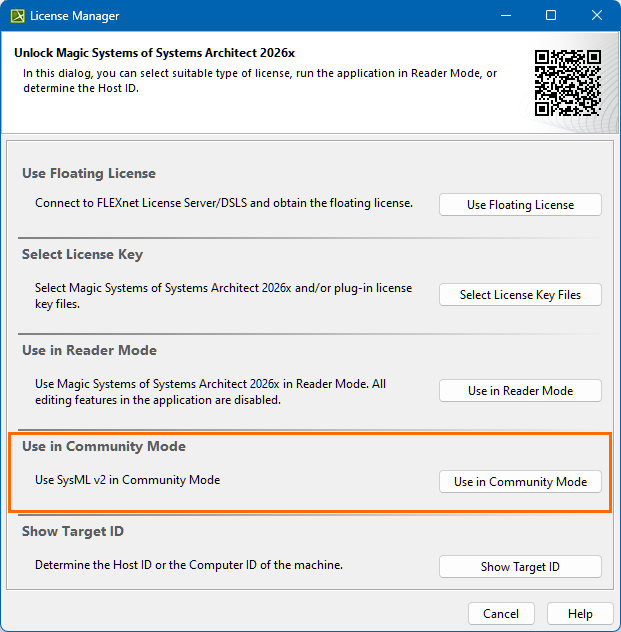Screen dimensions: 621x632
Task: Click the License Manager app icon
Action: coord(17,16)
